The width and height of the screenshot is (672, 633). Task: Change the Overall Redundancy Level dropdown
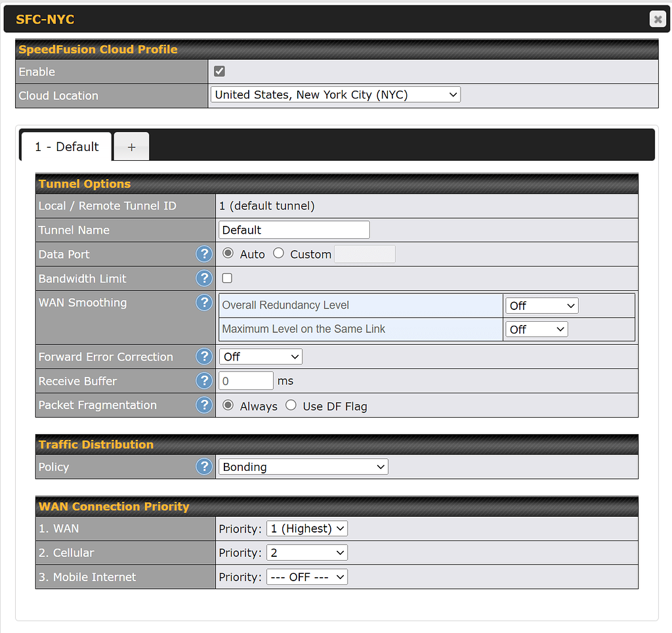pyautogui.click(x=541, y=305)
